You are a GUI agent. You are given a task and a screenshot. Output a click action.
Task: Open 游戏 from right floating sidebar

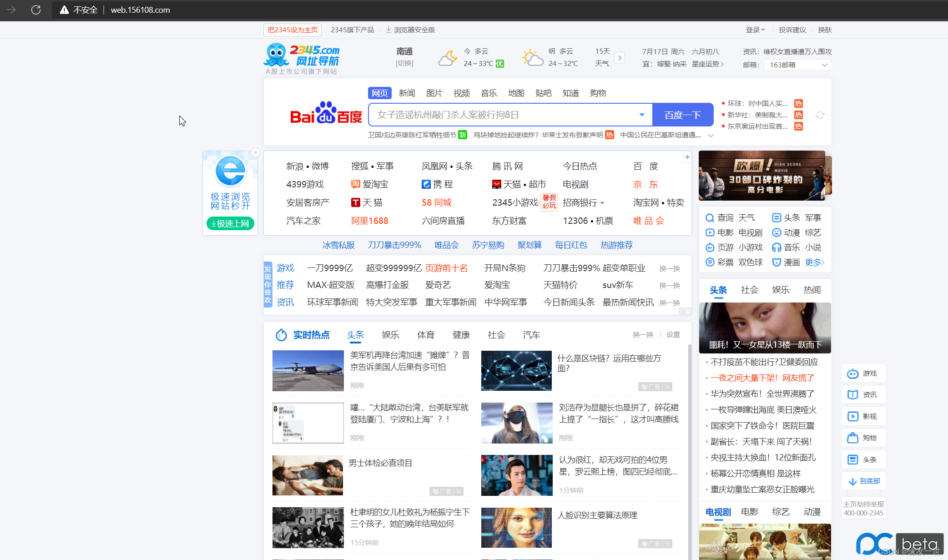click(x=863, y=373)
